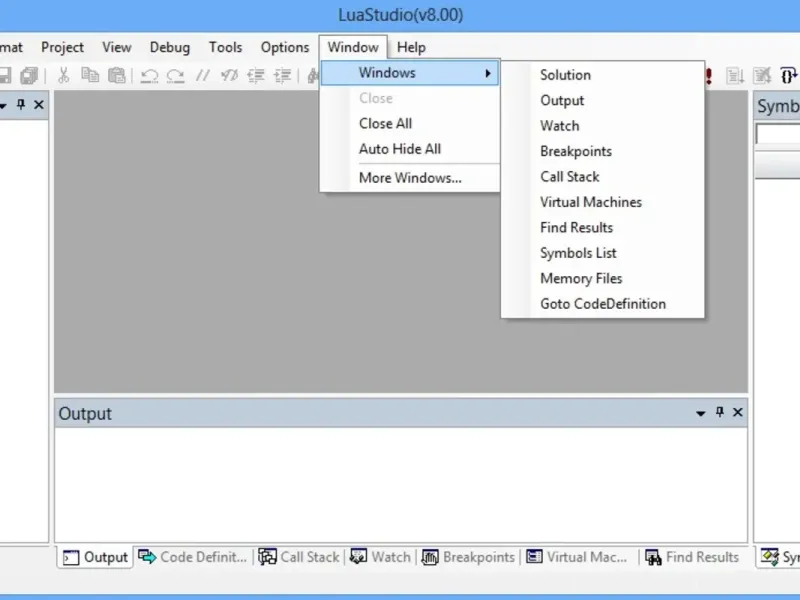Click the Comment selection (//) icon

[x=203, y=76]
